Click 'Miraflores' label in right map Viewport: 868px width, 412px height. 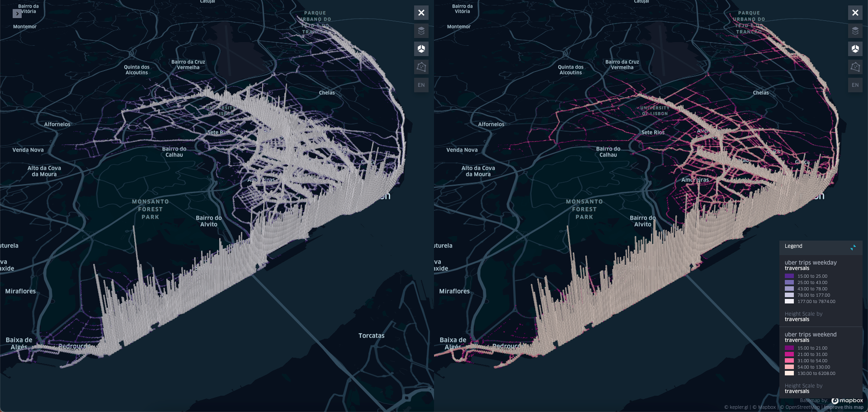(x=454, y=291)
